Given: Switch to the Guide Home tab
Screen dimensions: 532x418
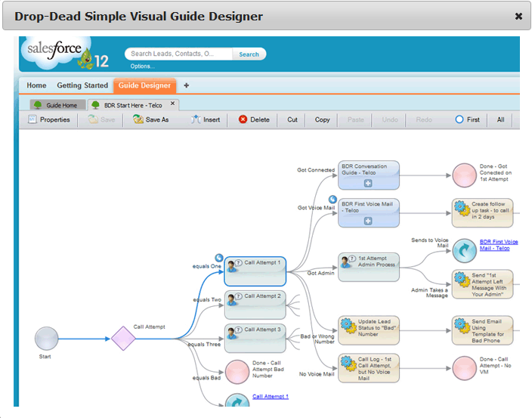Looking at the screenshot, I should tap(57, 105).
